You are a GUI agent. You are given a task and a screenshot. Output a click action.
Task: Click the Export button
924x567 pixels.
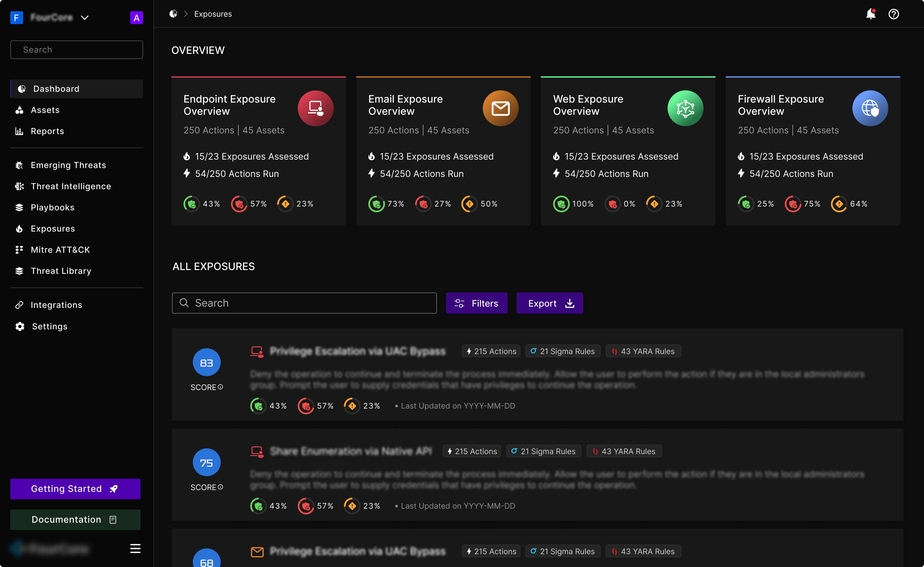point(550,303)
